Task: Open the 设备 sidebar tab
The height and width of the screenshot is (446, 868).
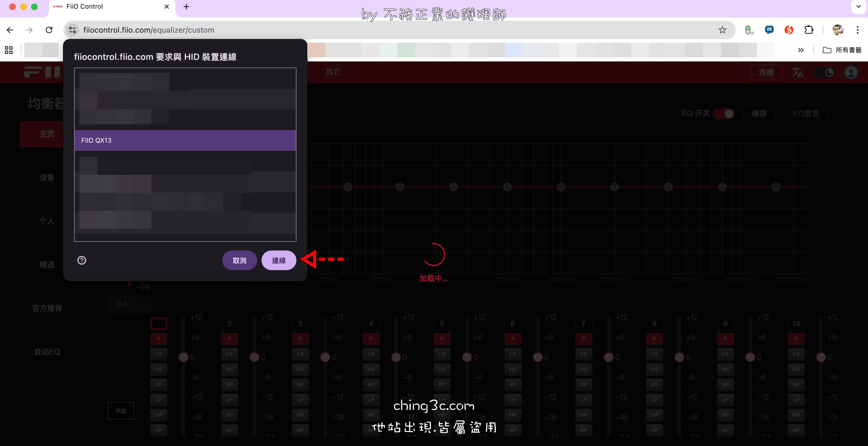Action: (x=47, y=178)
